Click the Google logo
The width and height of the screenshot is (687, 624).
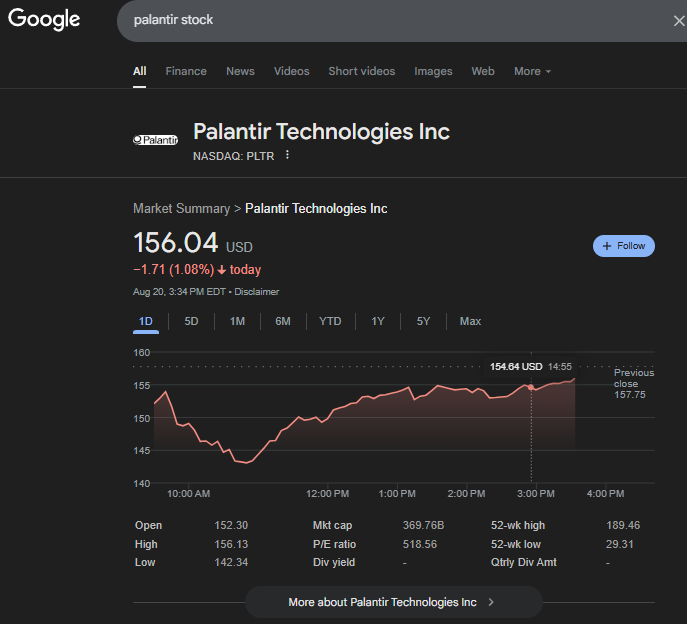pos(44,19)
